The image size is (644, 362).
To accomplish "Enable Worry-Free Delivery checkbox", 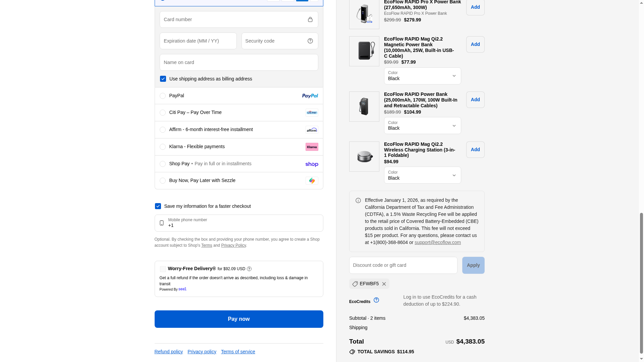I will [x=163, y=269].
